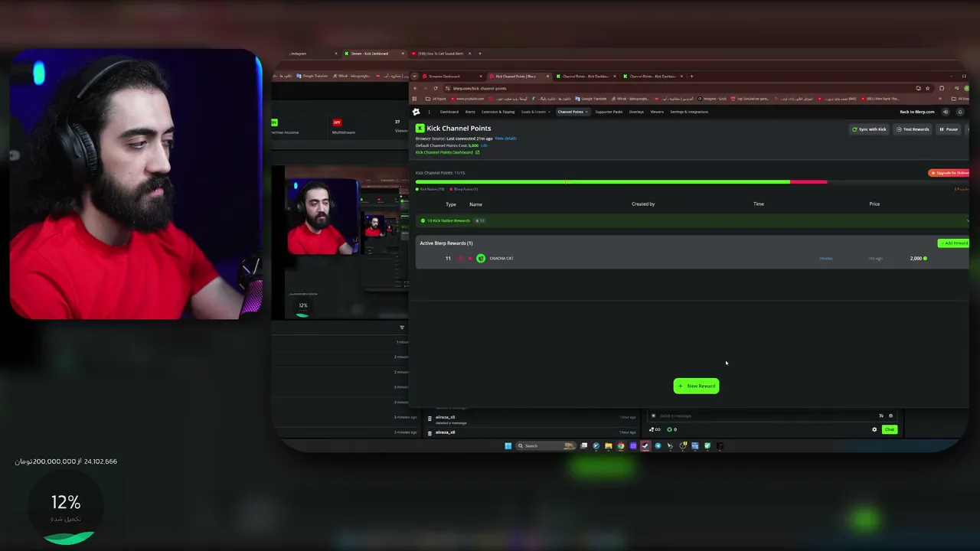Pause channel points with the Pause button
This screenshot has height=551, width=980.
[x=949, y=129]
